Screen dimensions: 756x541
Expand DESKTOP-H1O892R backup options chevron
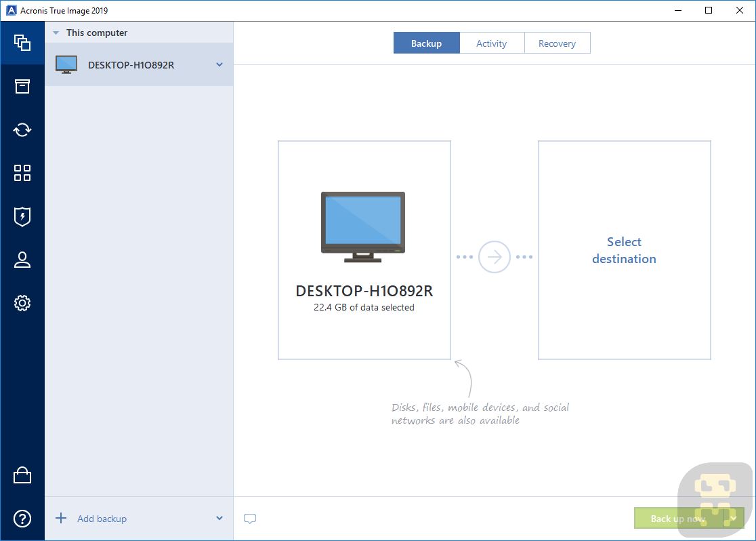(219, 64)
